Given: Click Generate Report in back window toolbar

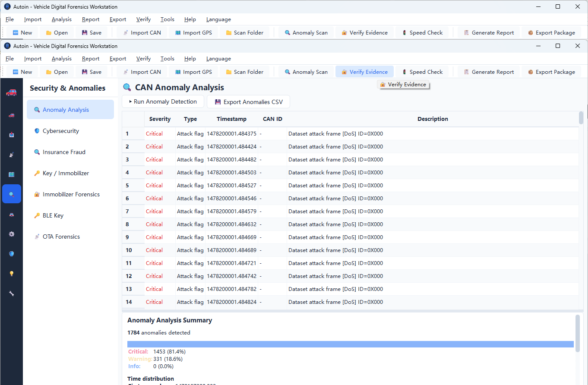Looking at the screenshot, I should point(489,32).
